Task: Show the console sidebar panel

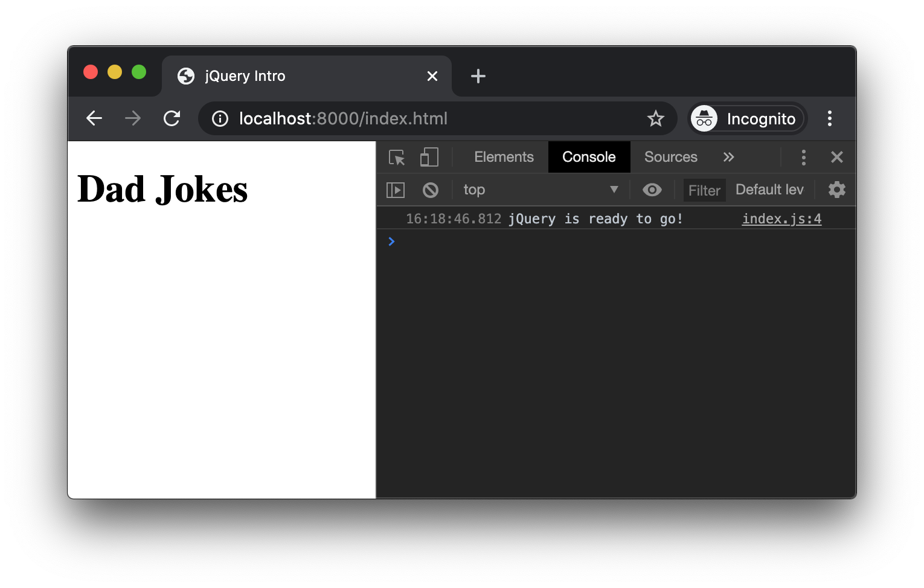Action: (396, 190)
